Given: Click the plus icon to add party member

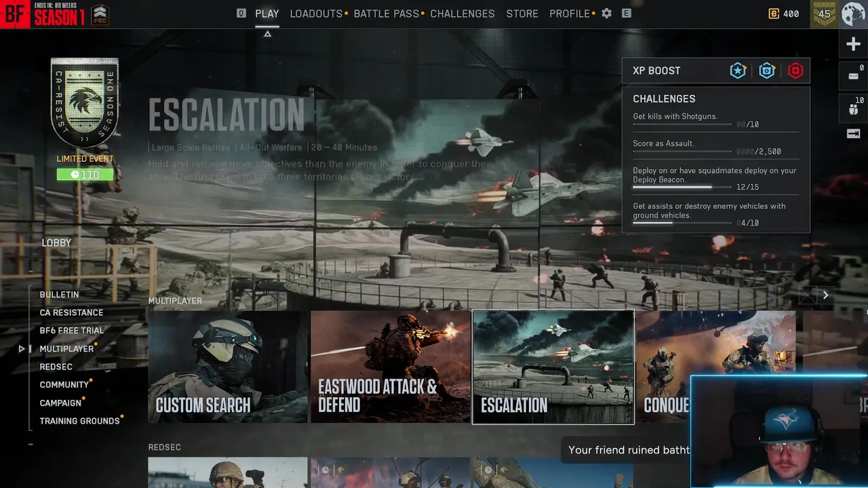Looking at the screenshot, I should (x=853, y=44).
